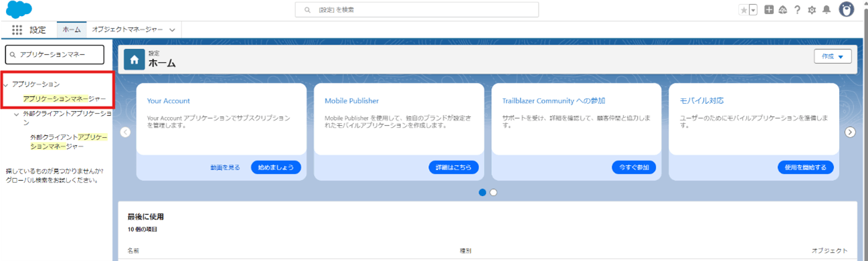The height and width of the screenshot is (261, 868).
Task: Click the quick find input box
Action: (55, 55)
